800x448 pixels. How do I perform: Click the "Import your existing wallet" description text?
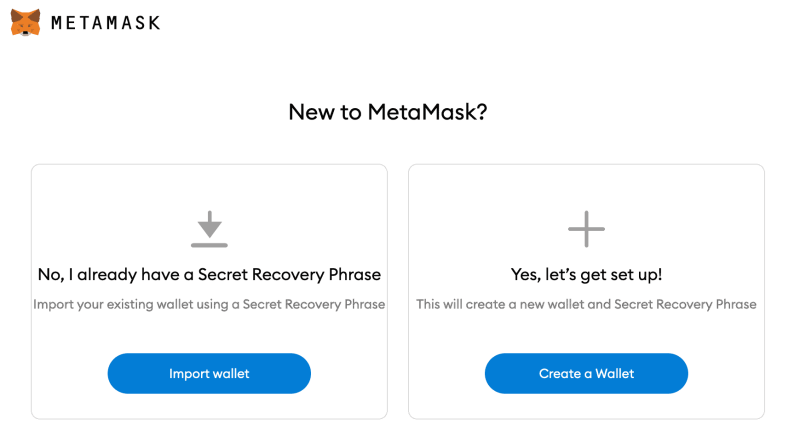click(x=209, y=304)
